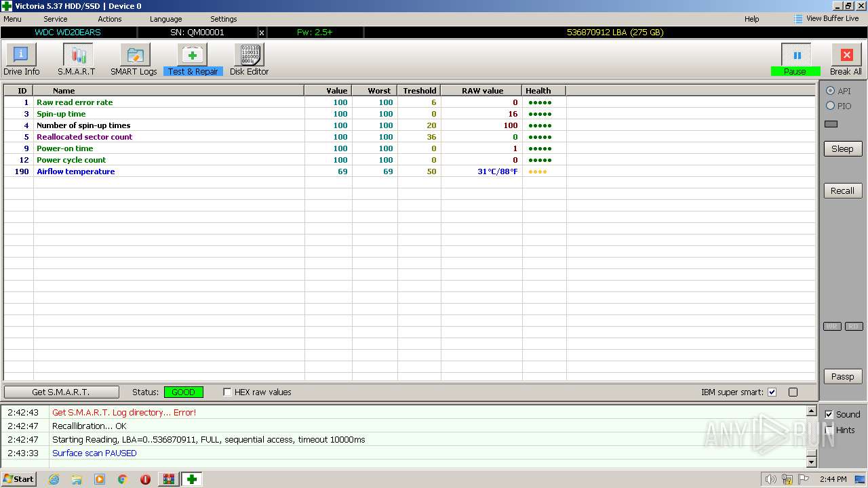Click the Action Center flag icon

click(804, 479)
